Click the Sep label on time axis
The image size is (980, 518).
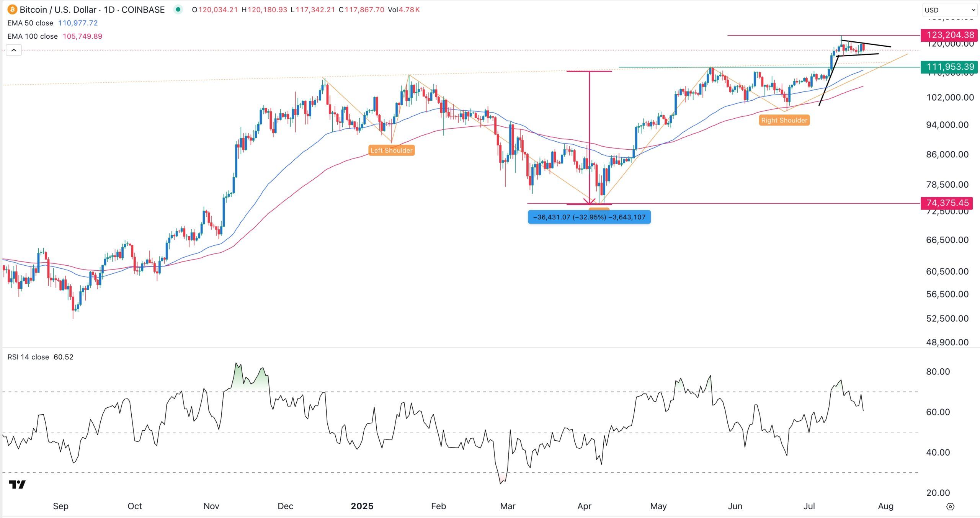[x=60, y=506]
